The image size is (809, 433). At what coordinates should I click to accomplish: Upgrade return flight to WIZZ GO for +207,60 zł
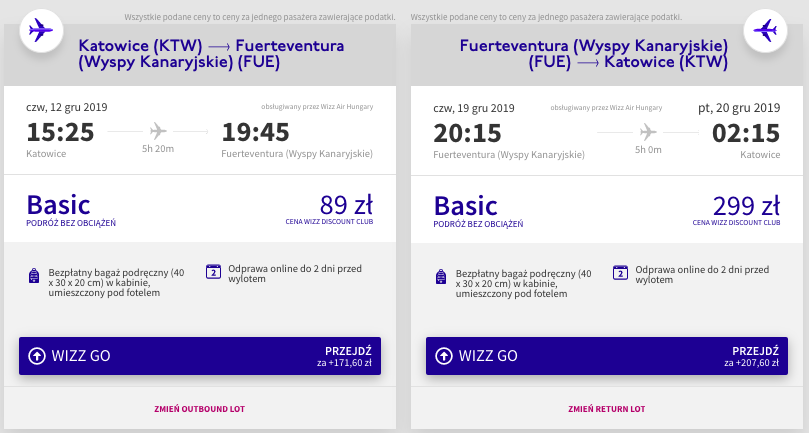[607, 356]
